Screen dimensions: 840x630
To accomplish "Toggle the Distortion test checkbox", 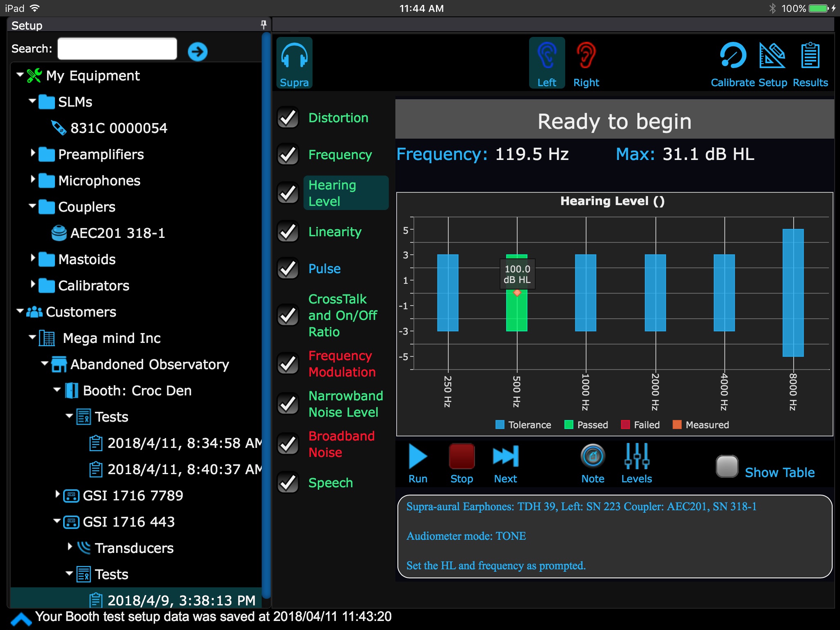I will tap(288, 118).
